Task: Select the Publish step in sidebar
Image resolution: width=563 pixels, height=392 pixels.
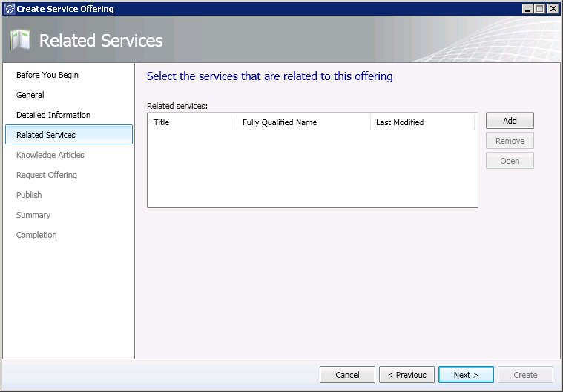Action: 29,195
